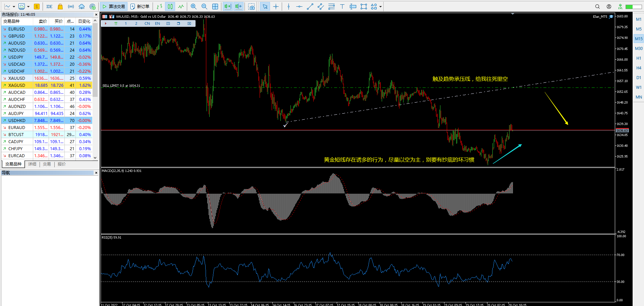Screen dimensions: 644x306
Task: Switch to the 交易 tab
Action: tap(47, 164)
